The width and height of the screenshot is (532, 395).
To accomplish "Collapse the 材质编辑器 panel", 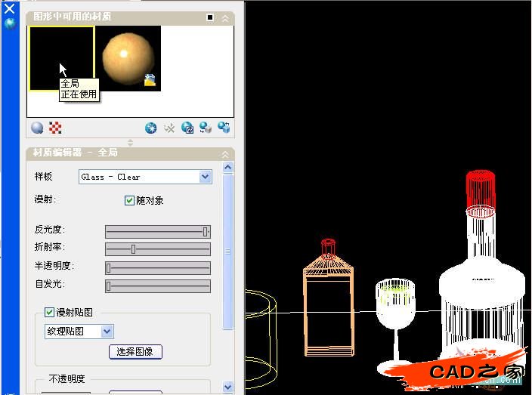I will (x=225, y=153).
